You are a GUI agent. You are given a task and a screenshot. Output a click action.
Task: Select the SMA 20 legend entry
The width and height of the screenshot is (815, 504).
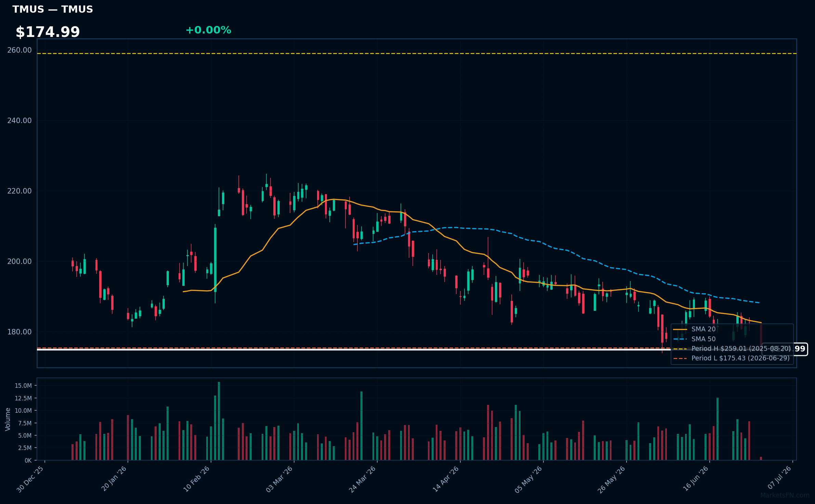coord(694,329)
